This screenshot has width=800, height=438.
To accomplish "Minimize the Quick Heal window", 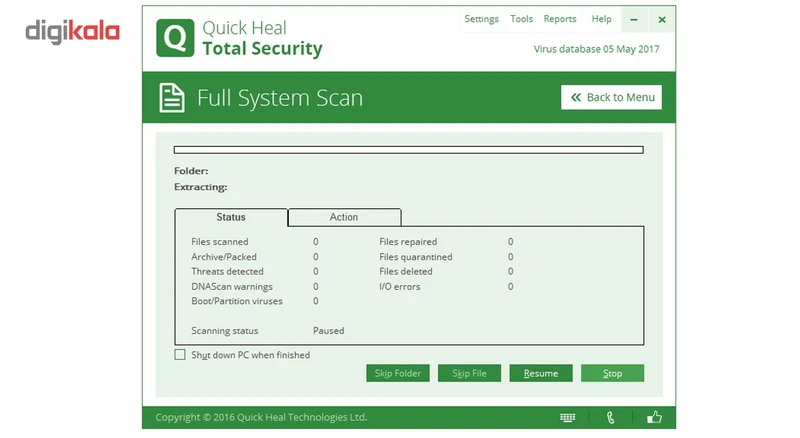I will pyautogui.click(x=635, y=19).
